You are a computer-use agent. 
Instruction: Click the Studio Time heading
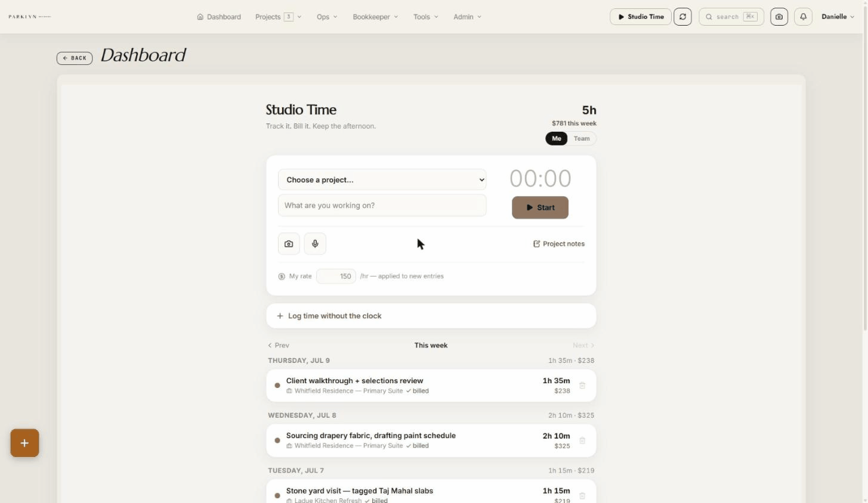tap(301, 110)
